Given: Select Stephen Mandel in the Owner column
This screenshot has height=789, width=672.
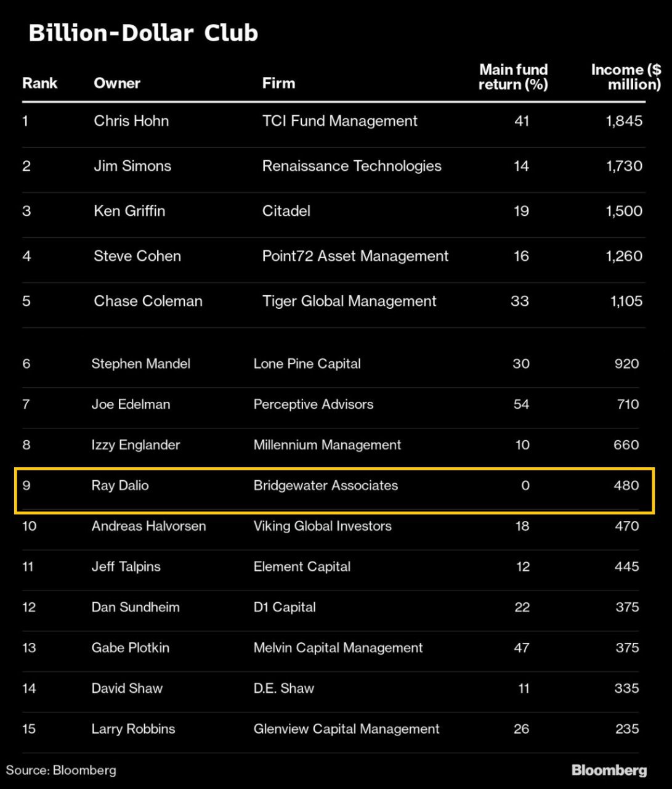Looking at the screenshot, I should pos(140,364).
